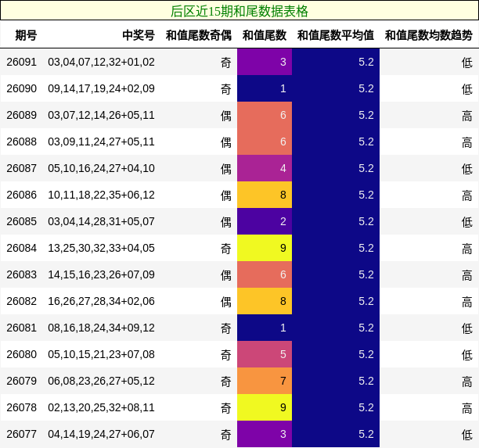Click salmon tail value 6 in row 26083
479x448 pixels.
(265, 274)
